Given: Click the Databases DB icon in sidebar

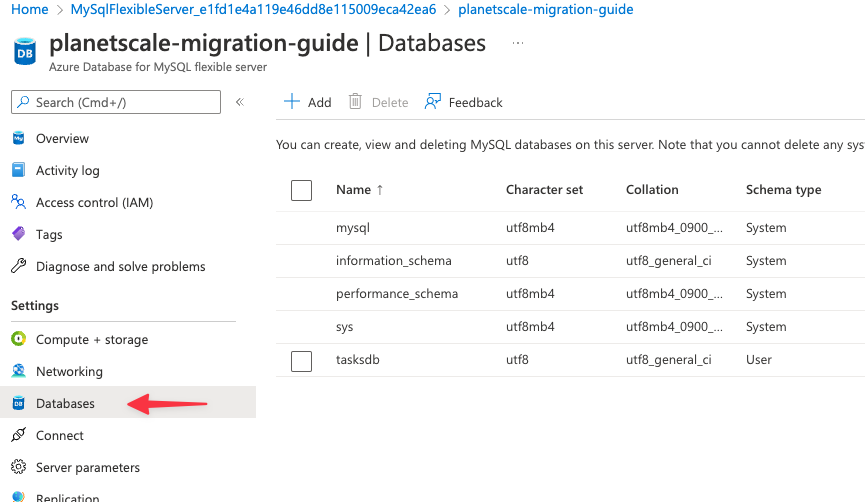Looking at the screenshot, I should pos(18,403).
